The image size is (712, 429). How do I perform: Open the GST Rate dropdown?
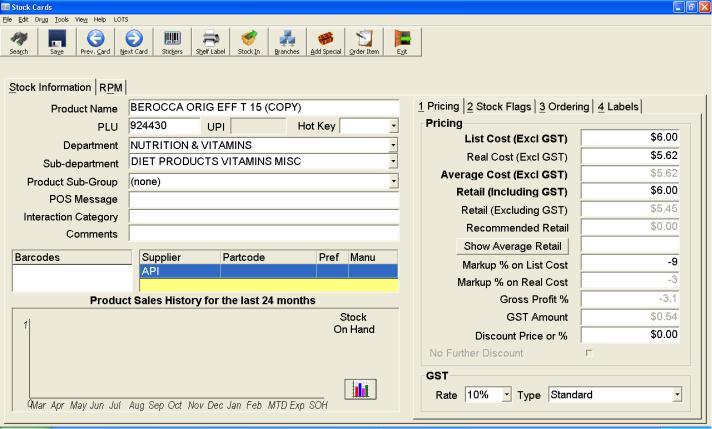coord(507,395)
